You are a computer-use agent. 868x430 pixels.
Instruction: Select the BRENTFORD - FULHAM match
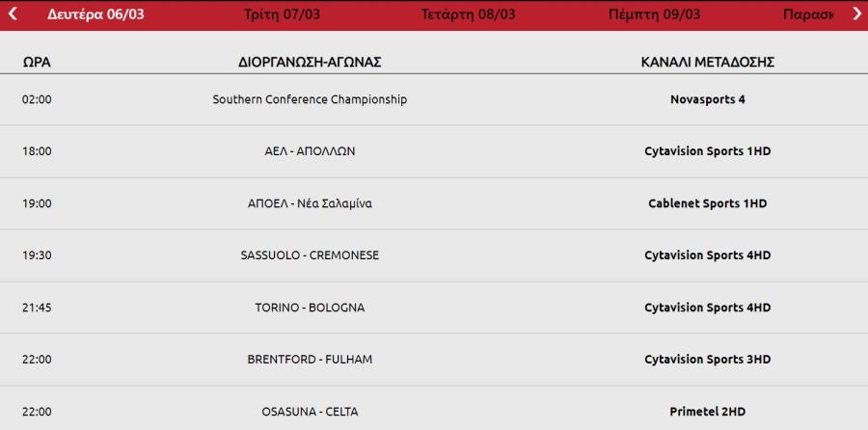click(310, 360)
